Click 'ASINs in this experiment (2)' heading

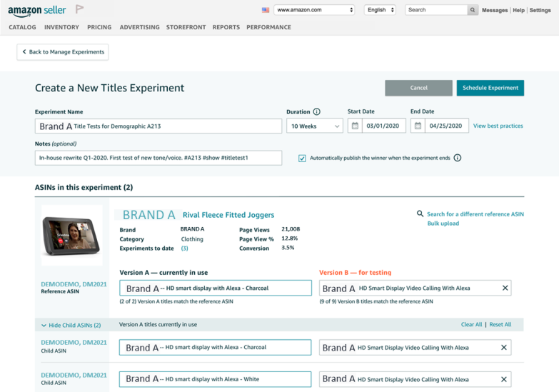pyautogui.click(x=84, y=187)
